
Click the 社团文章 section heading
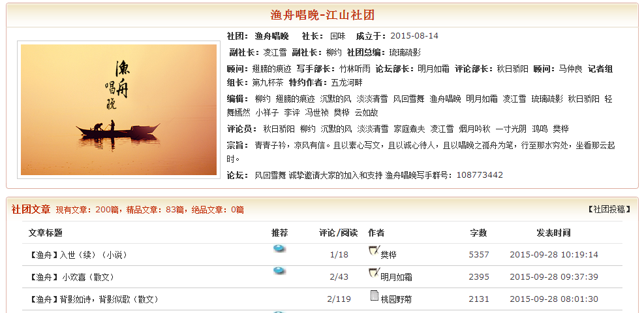(x=31, y=209)
